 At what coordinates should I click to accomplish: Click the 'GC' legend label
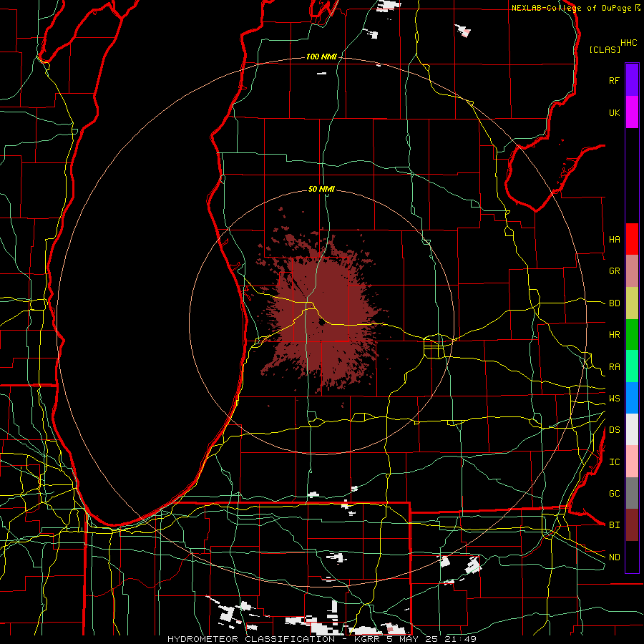coord(614,494)
